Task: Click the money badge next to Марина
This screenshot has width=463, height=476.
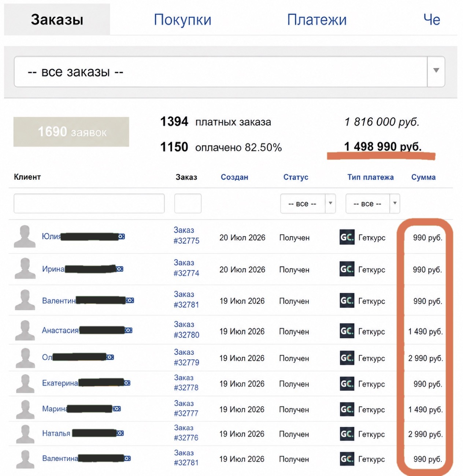Action: 117,409
